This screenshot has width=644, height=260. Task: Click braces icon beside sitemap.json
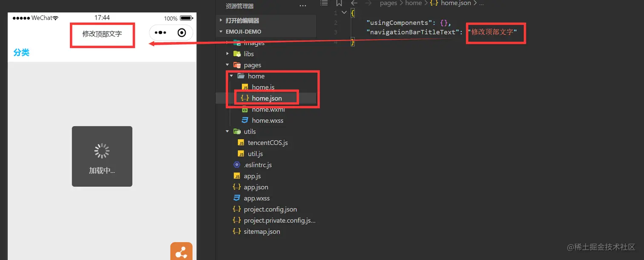(x=237, y=231)
